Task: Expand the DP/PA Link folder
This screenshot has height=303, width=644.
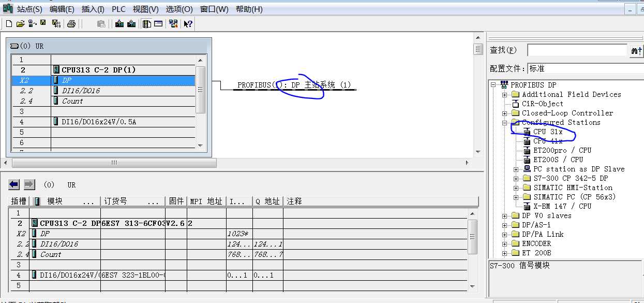Action: pos(505,234)
